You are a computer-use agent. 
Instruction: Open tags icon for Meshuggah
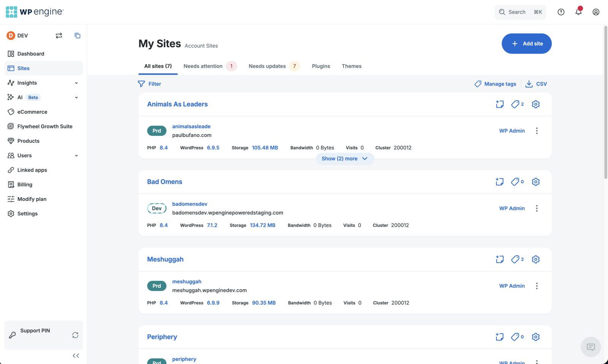[517, 259]
